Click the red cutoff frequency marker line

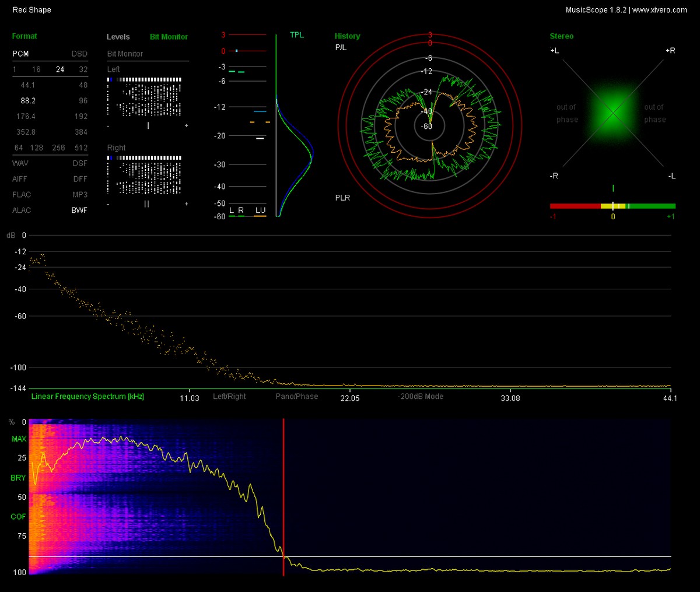click(x=283, y=497)
